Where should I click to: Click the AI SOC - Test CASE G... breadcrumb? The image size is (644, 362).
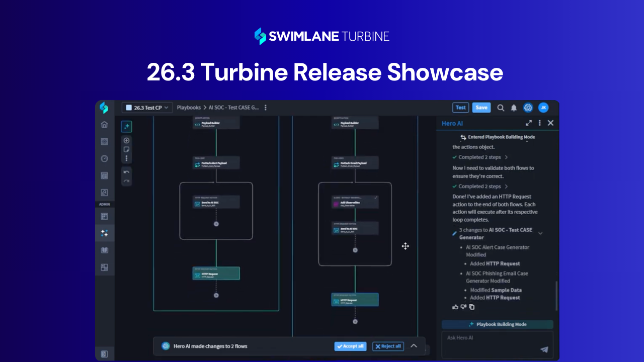[233, 108]
